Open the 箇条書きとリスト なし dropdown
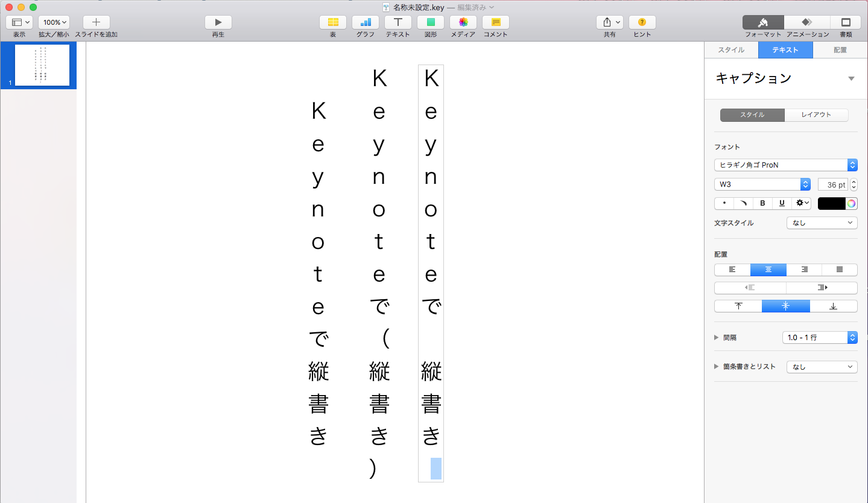This screenshot has height=503, width=868. pos(822,367)
